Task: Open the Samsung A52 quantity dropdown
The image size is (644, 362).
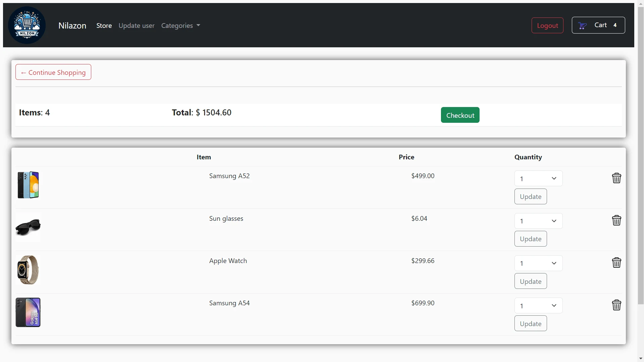Action: click(538, 178)
